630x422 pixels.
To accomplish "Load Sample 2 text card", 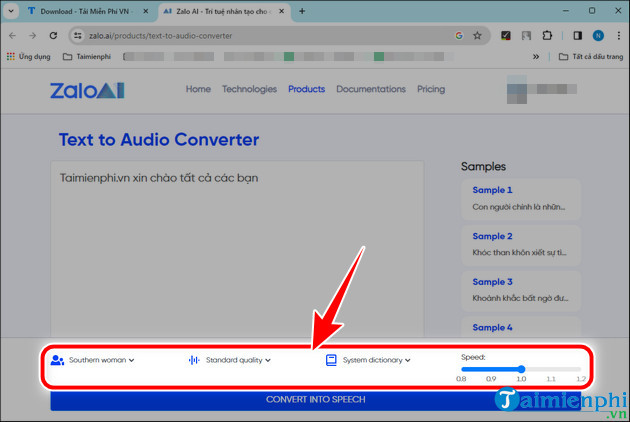I will click(521, 245).
